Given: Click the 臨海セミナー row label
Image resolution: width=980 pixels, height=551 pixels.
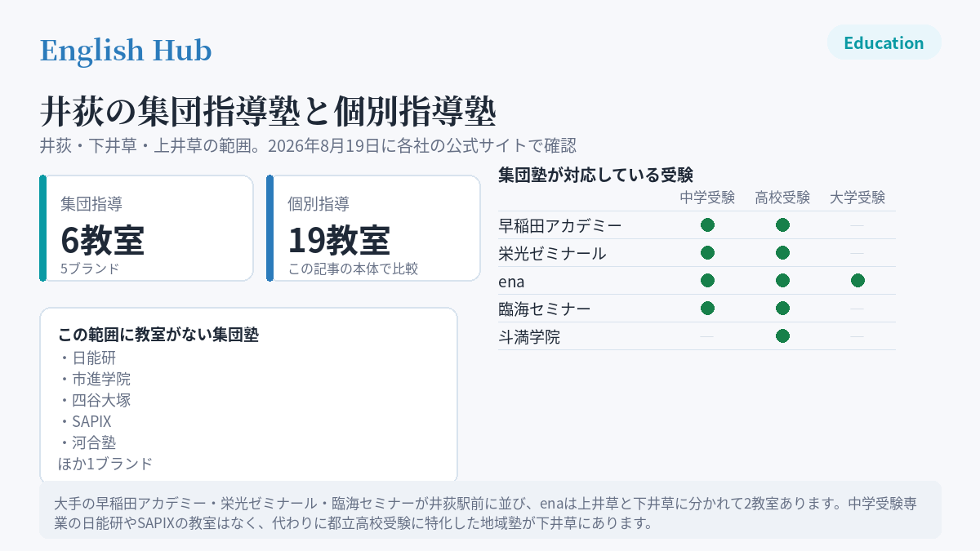Looking at the screenshot, I should 544,309.
